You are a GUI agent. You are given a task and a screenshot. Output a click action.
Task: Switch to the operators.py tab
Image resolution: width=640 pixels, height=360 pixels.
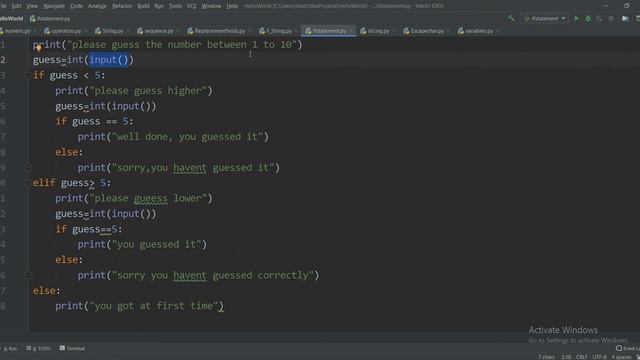(x=65, y=31)
